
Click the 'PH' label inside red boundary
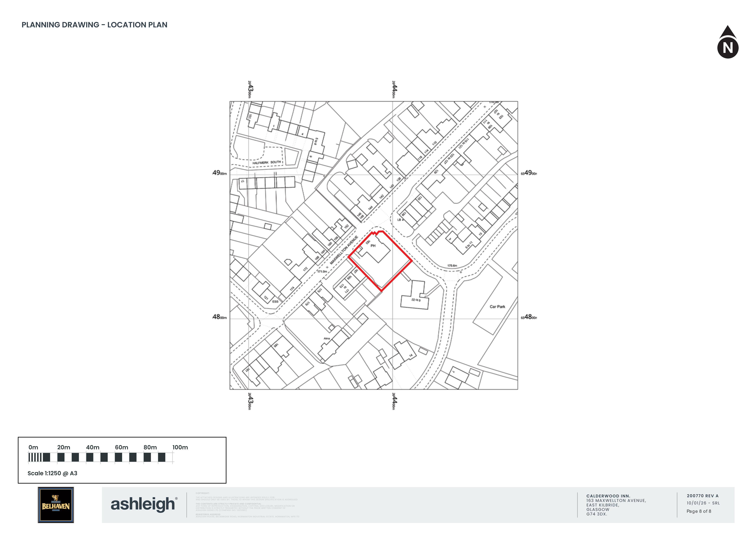[x=373, y=246]
